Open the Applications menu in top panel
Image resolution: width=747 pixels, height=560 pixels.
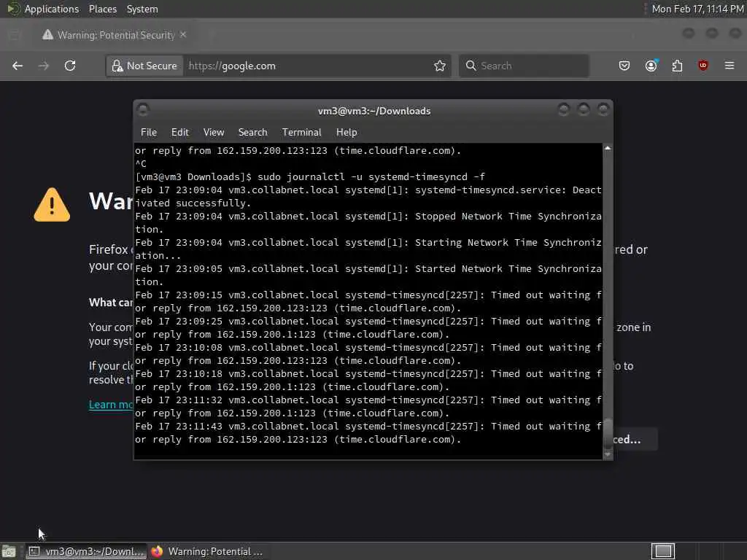click(x=52, y=9)
